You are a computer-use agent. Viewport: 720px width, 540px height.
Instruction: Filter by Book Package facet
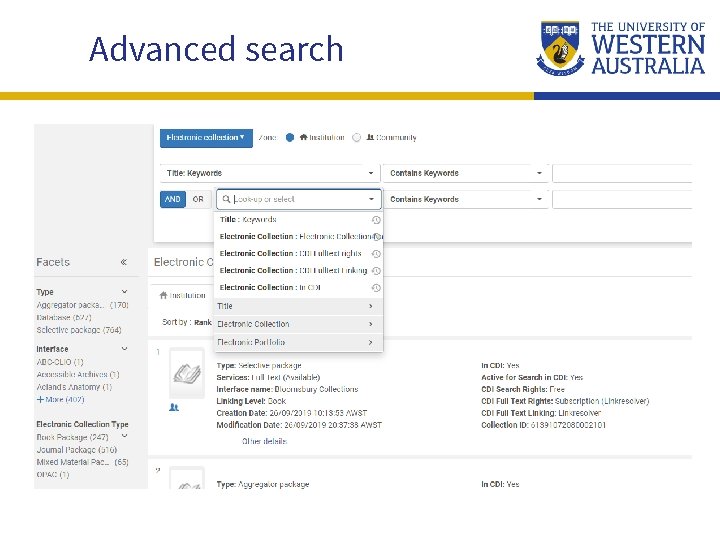click(x=72, y=437)
